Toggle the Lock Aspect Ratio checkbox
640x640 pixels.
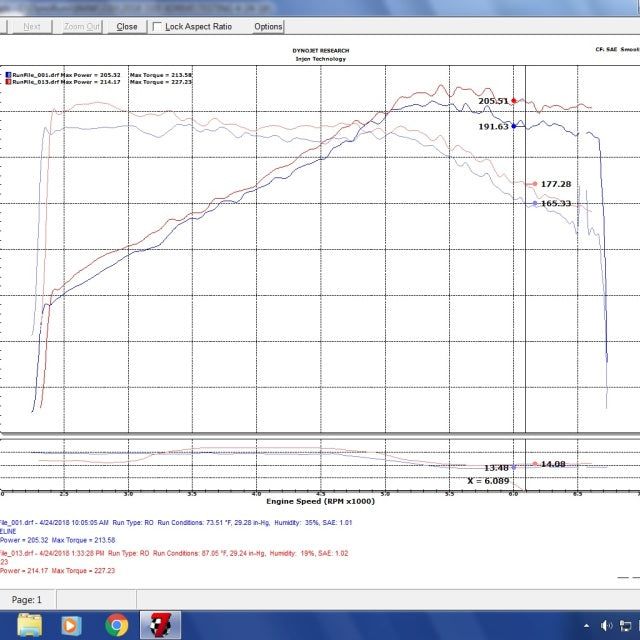[x=158, y=27]
